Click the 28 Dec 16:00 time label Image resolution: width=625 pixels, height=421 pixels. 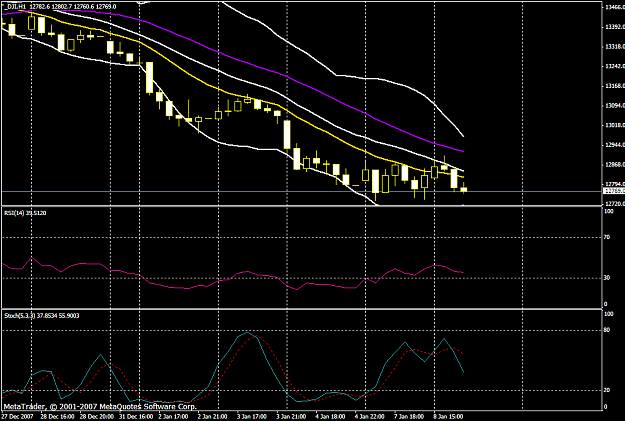(57, 417)
